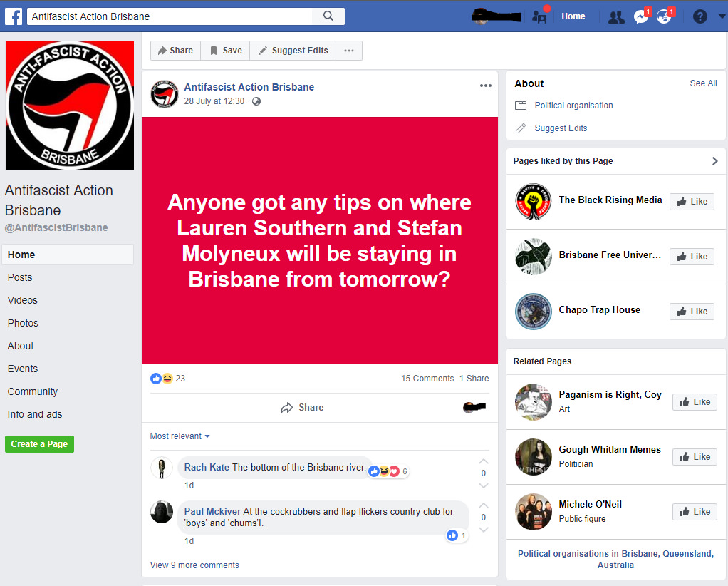
Task: Click the search magnifier icon
Action: 328,16
